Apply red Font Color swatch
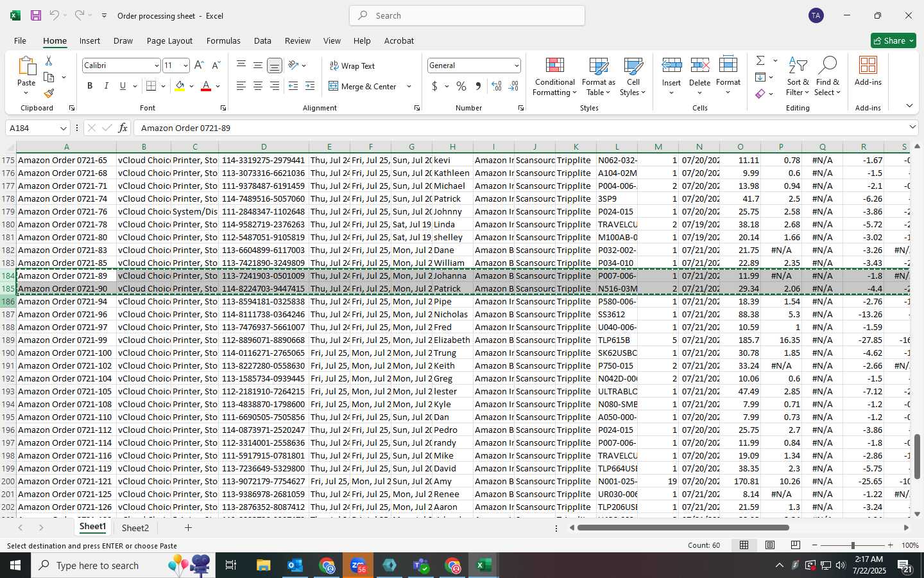 (x=206, y=86)
